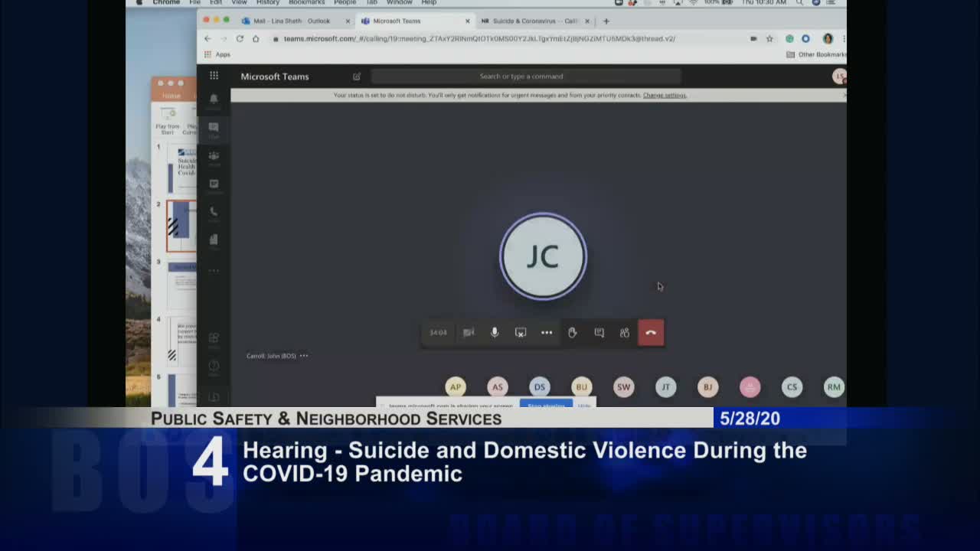The height and width of the screenshot is (551, 980).
Task: Open the Teams app launcher grid
Action: 214,76
